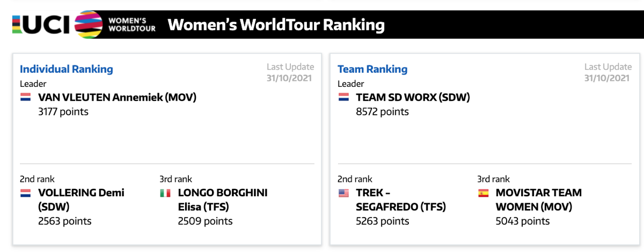Select MOVISTAR TEAM WOMEN (MOV)
644x252 pixels.
click(538, 199)
